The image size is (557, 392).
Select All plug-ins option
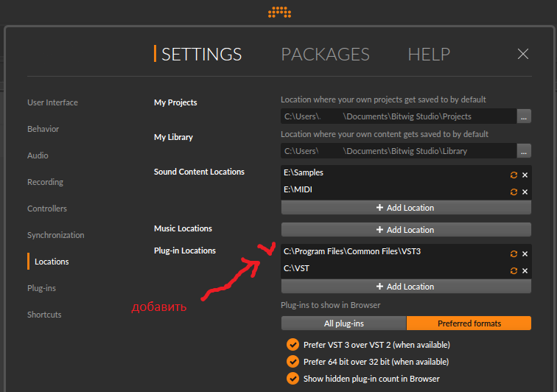[x=343, y=323]
